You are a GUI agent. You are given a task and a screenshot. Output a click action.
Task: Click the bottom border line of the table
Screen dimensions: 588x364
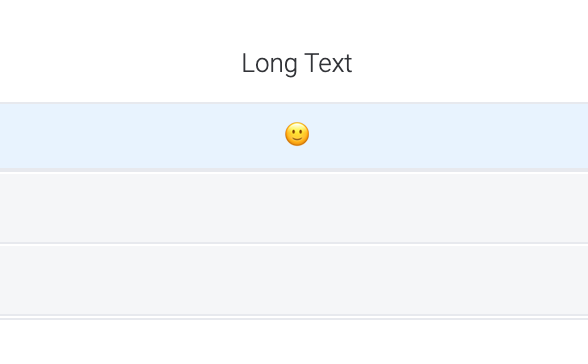294,317
